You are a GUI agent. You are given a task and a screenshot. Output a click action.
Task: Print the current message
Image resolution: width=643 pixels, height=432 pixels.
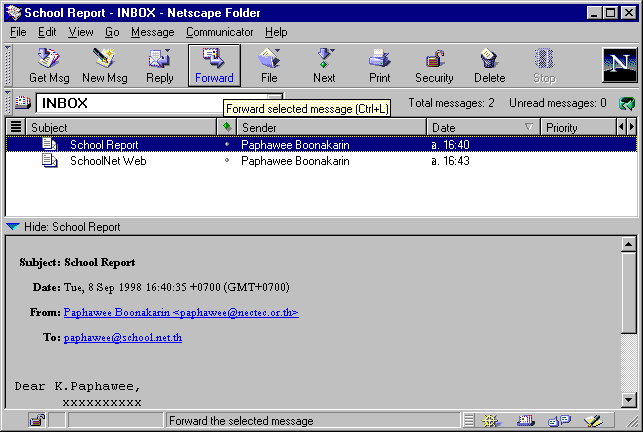click(x=379, y=66)
